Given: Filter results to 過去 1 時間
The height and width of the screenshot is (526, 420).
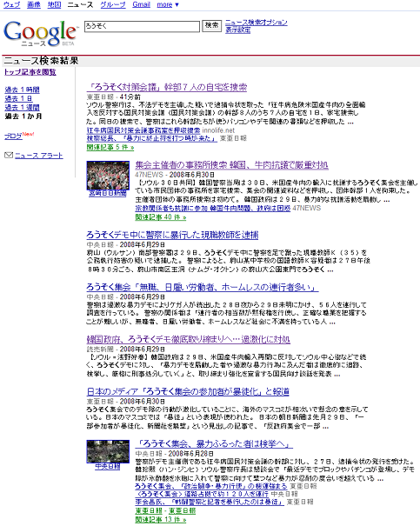Looking at the screenshot, I should coord(22,90).
